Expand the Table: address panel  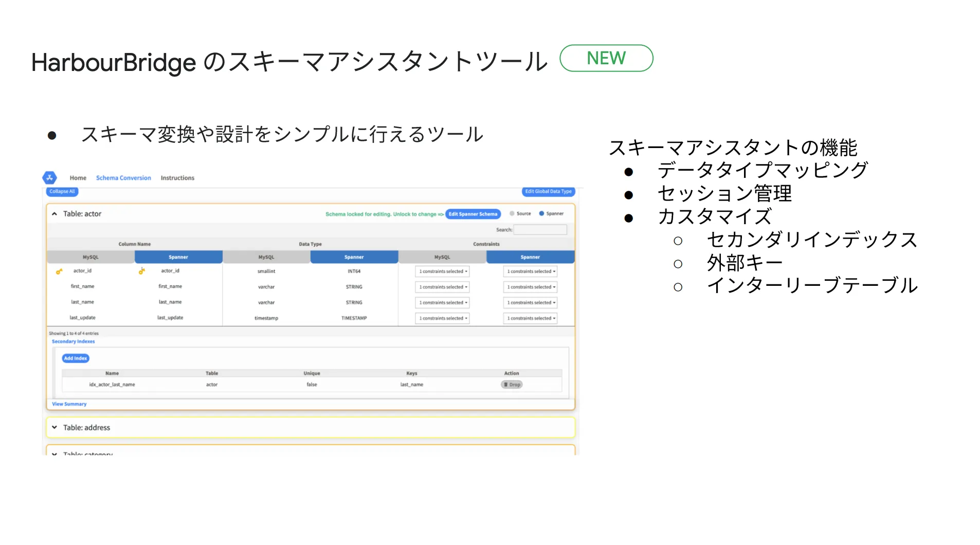54,427
